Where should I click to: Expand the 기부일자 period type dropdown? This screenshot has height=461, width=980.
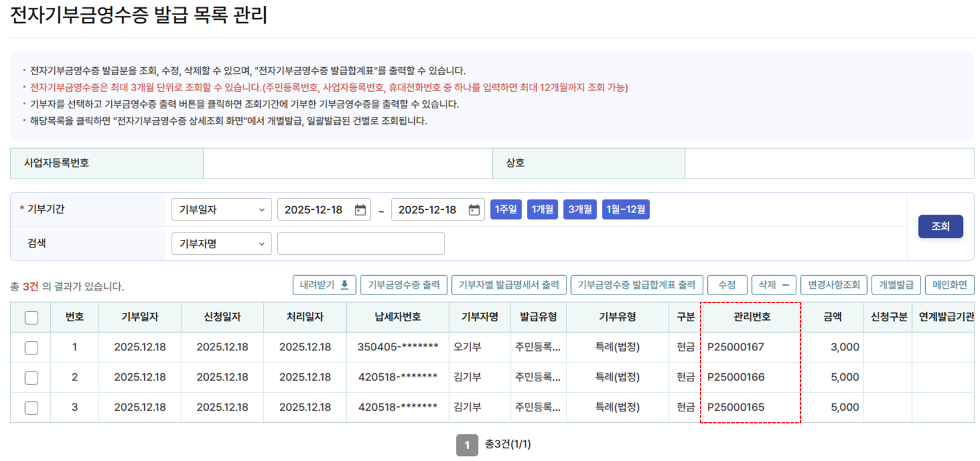[221, 210]
